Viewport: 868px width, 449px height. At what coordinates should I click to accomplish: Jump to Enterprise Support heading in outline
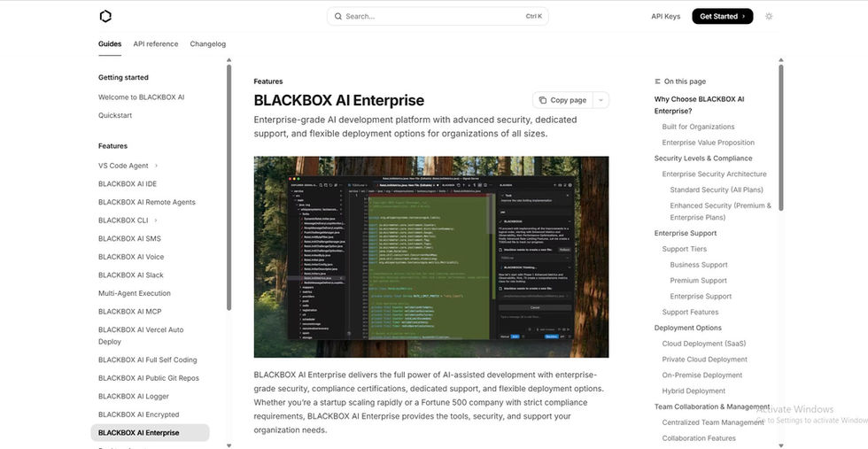[686, 233]
